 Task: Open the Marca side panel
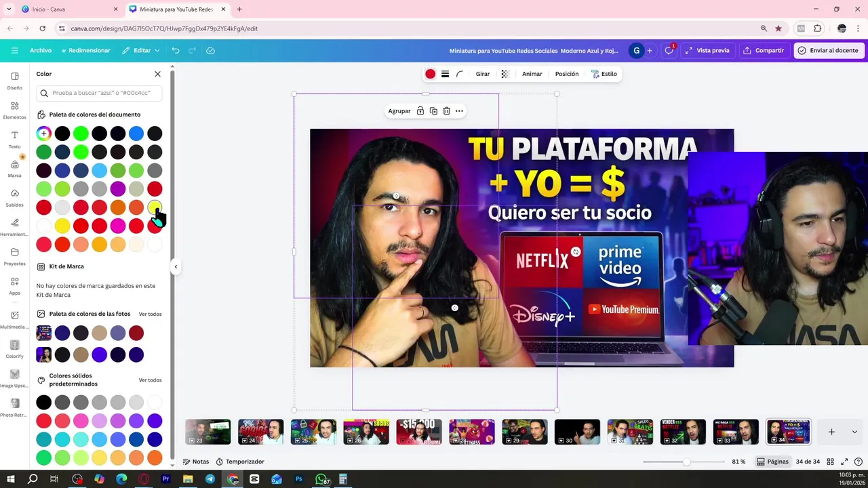point(14,168)
